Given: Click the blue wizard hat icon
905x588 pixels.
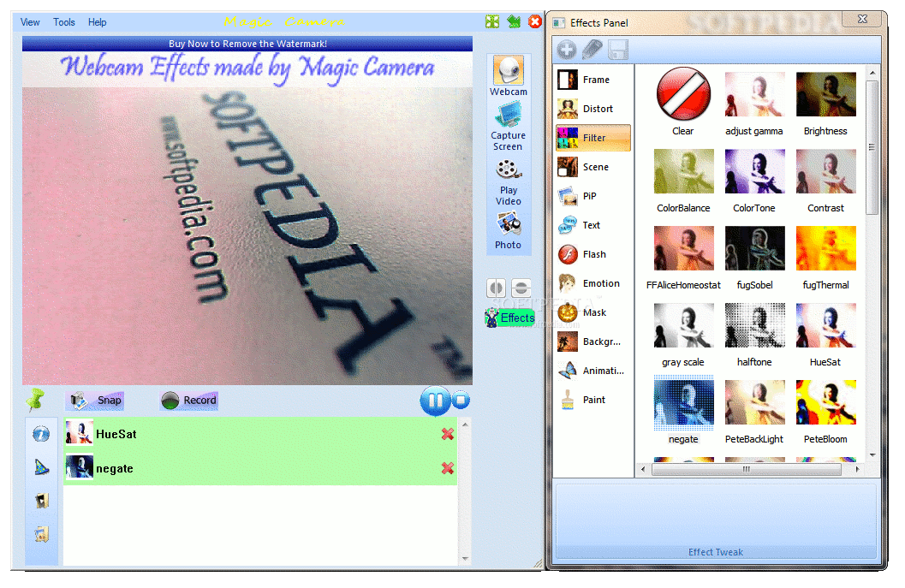Looking at the screenshot, I should (x=41, y=466).
